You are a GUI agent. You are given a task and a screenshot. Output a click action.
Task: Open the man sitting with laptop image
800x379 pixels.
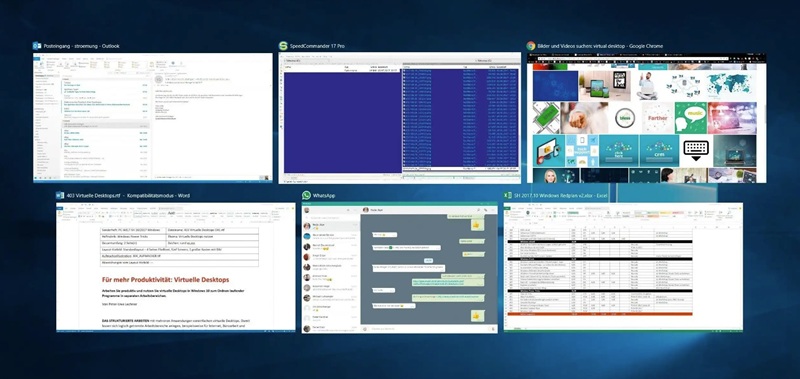click(x=648, y=85)
